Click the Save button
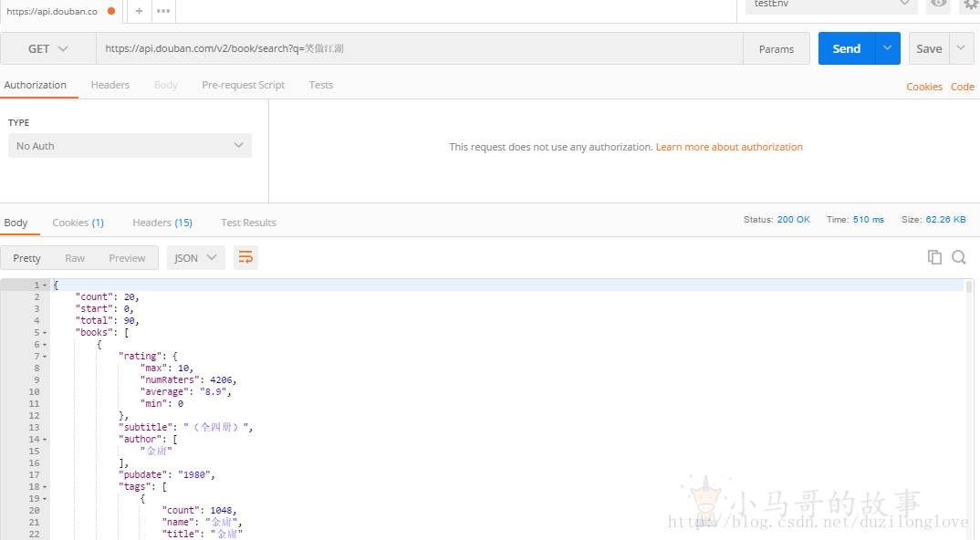The width and height of the screenshot is (980, 540). tap(929, 48)
